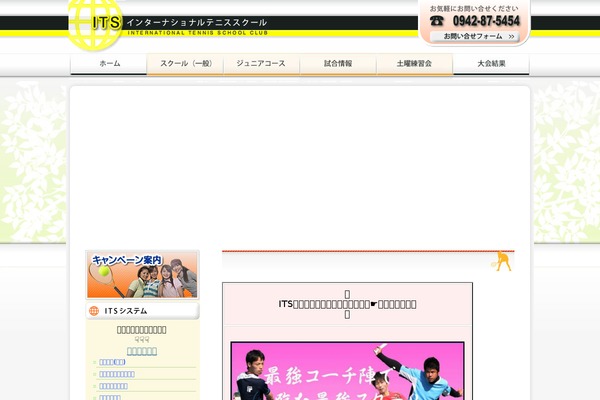Open the second blue link in the sidebar list
The image size is (600, 400).
point(117,374)
